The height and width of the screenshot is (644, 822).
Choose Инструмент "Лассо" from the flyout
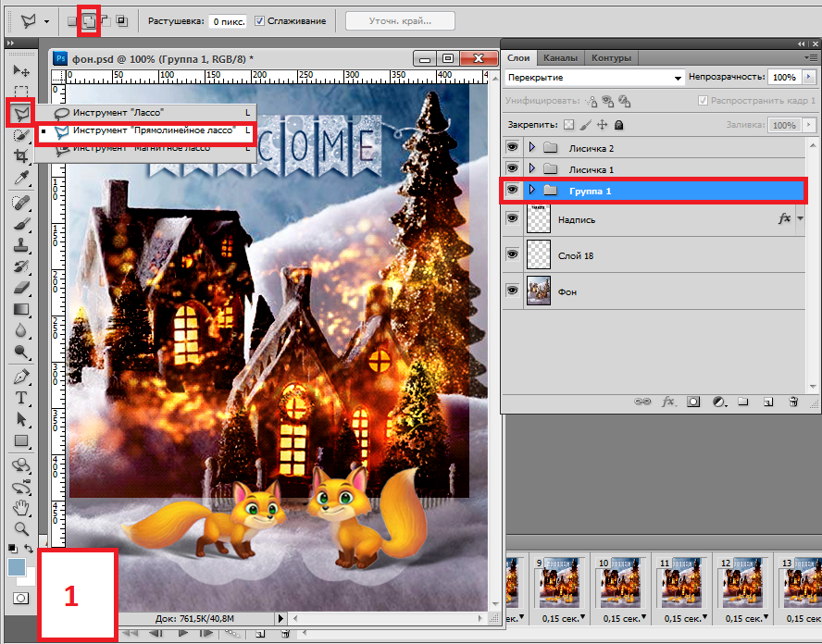click(x=118, y=113)
